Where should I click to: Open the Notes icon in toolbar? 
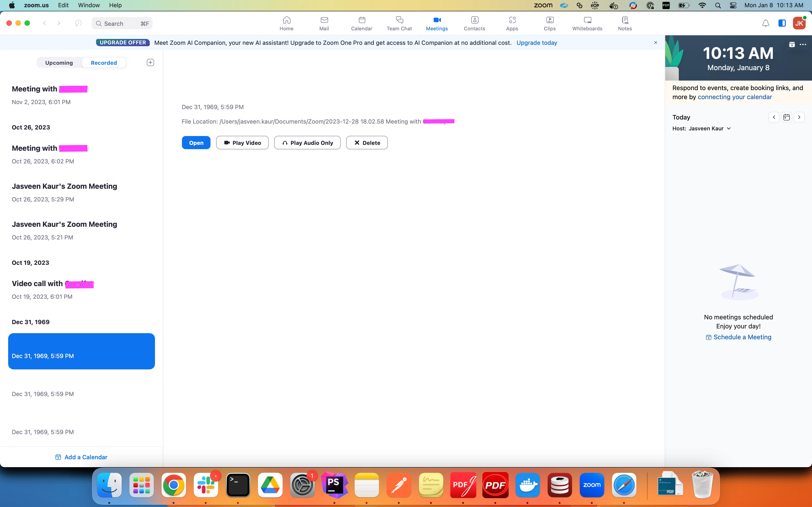(x=625, y=23)
